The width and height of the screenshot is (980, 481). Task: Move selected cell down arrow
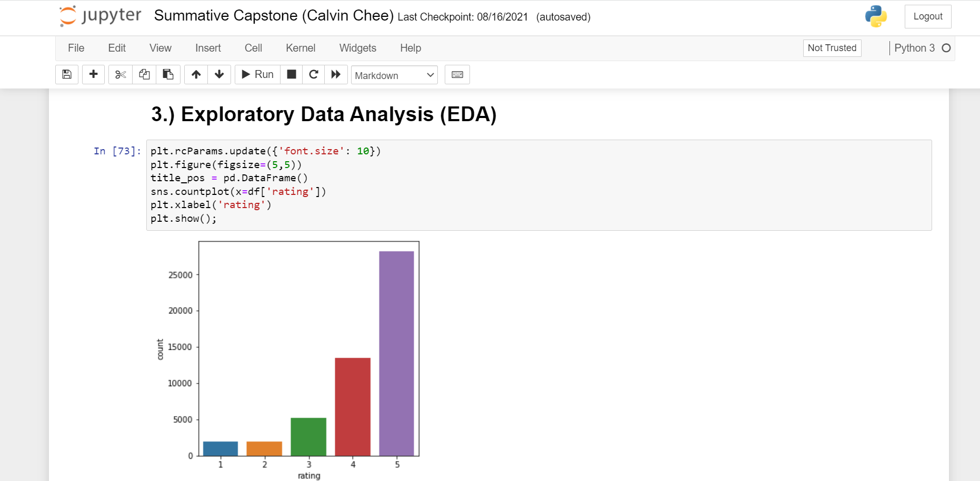(219, 74)
